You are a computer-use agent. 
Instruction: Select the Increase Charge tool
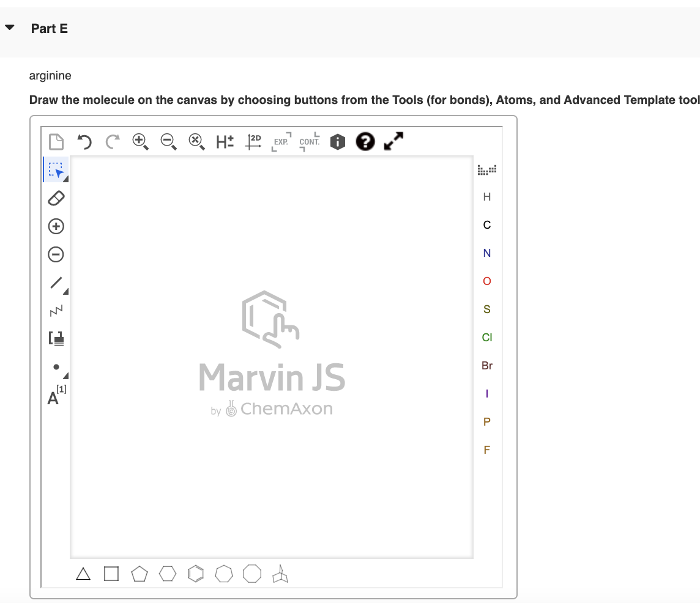tap(56, 226)
